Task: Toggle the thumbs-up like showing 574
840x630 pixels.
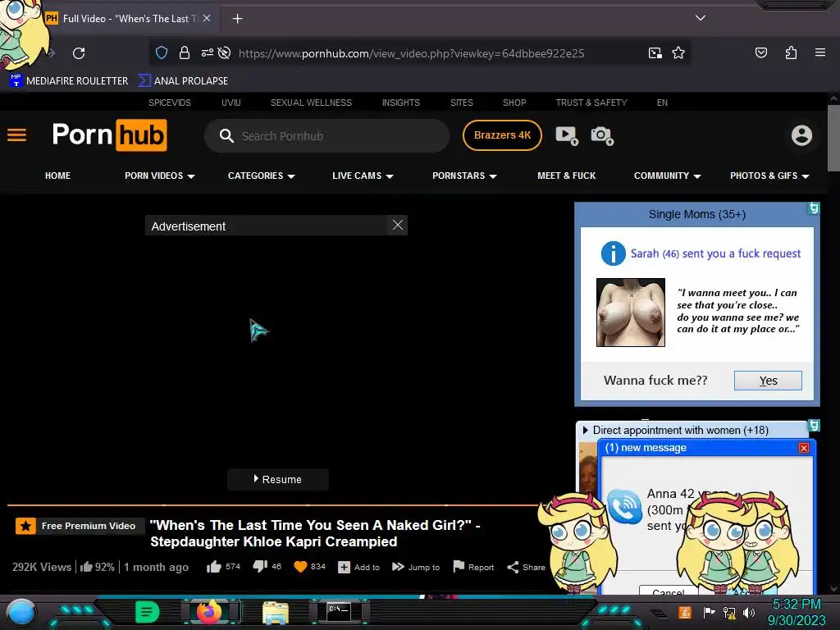Action: point(223,566)
